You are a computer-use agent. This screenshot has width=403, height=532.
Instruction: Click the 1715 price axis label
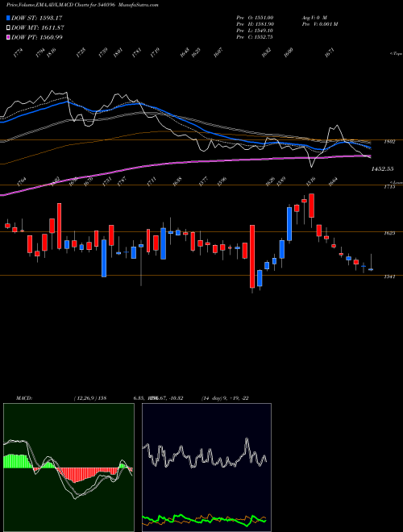(389, 187)
